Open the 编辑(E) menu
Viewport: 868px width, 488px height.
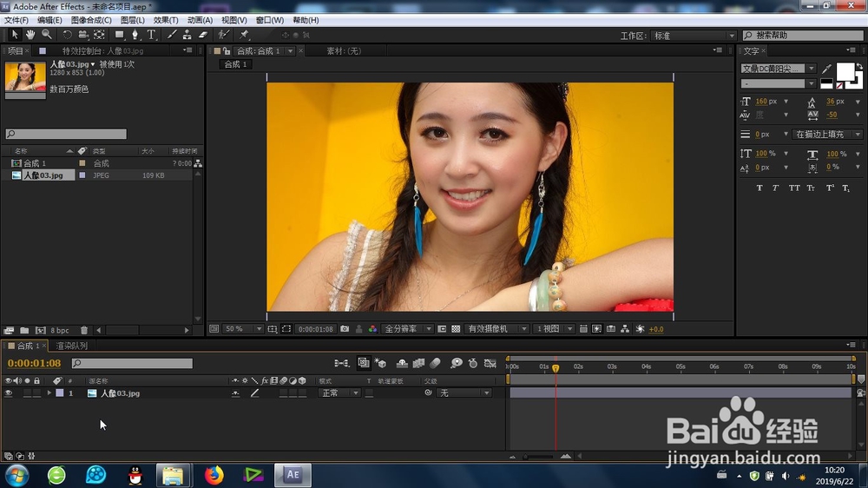(x=49, y=20)
